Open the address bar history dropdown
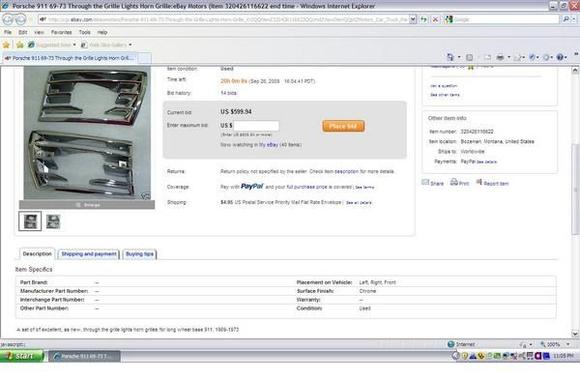This screenshot has height=383, width=580. pos(413,19)
